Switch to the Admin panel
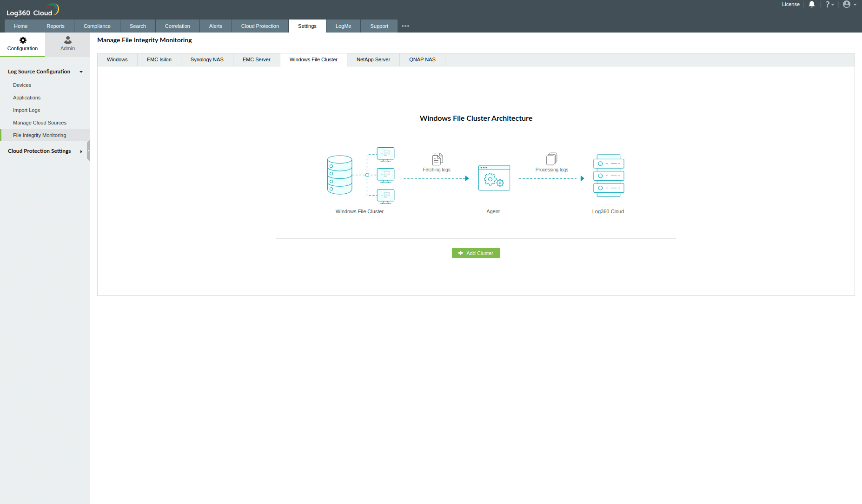Viewport: 862px width, 504px height. [x=67, y=44]
